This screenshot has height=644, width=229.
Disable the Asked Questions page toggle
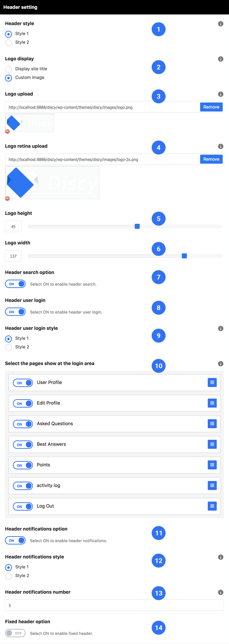coord(23,424)
